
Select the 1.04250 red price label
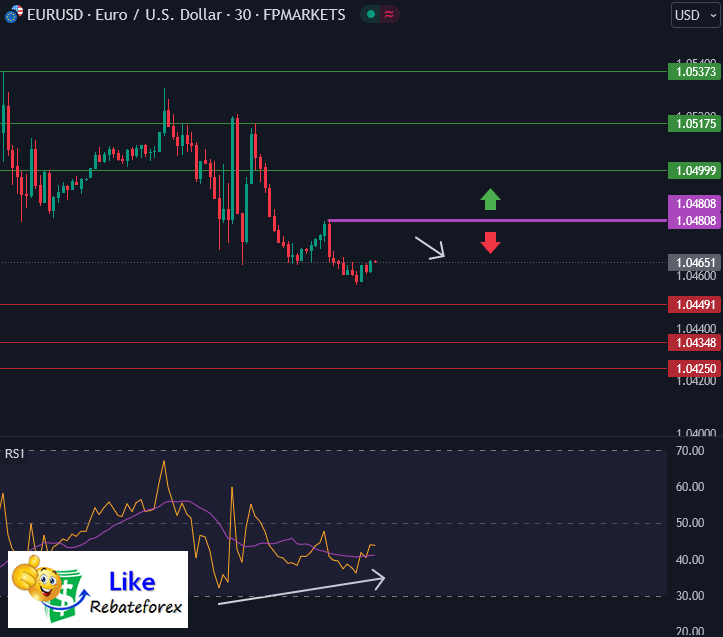pyautogui.click(x=694, y=369)
